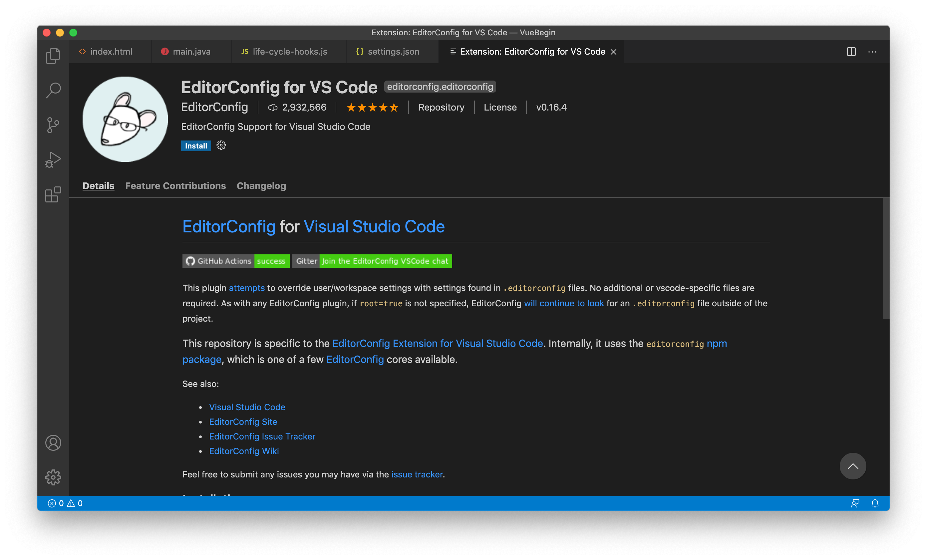Click the Visual Studio Code heading link
927x560 pixels.
pos(374,226)
